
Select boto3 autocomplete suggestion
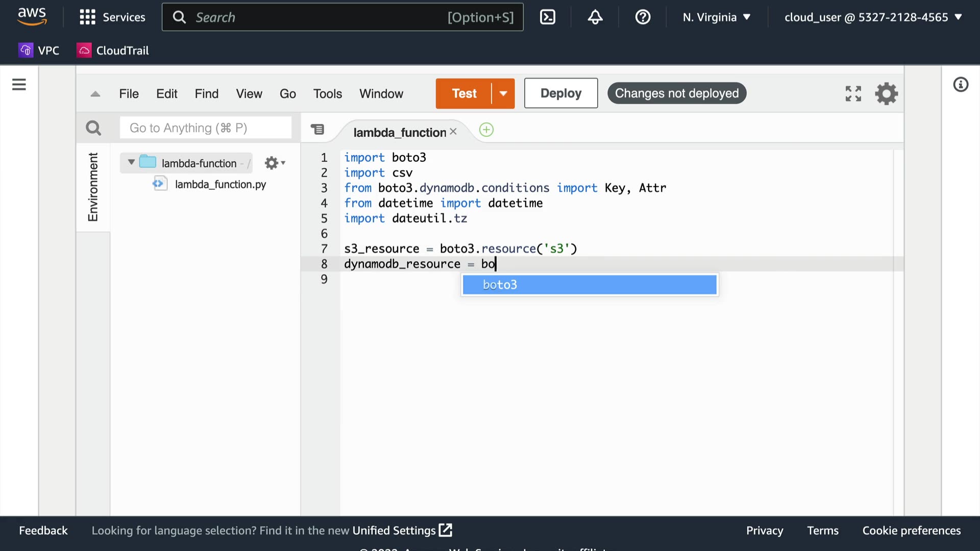pos(589,285)
